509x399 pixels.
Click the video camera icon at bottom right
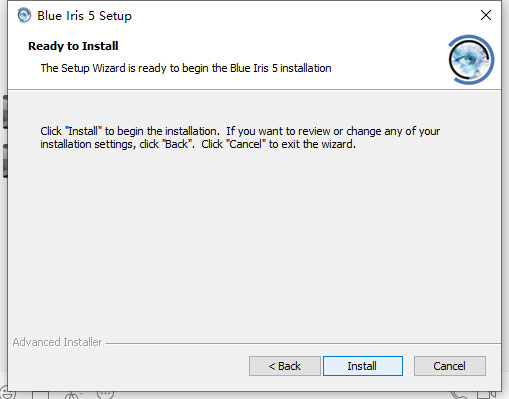(486, 395)
